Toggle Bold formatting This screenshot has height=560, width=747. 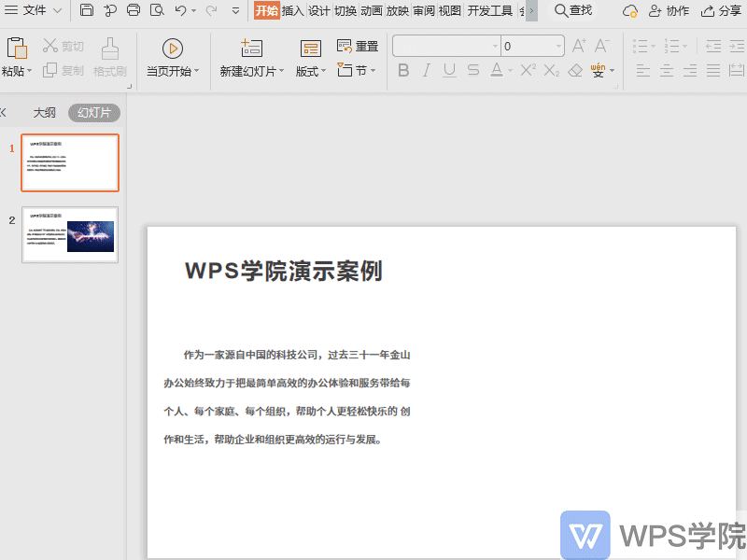coord(403,71)
